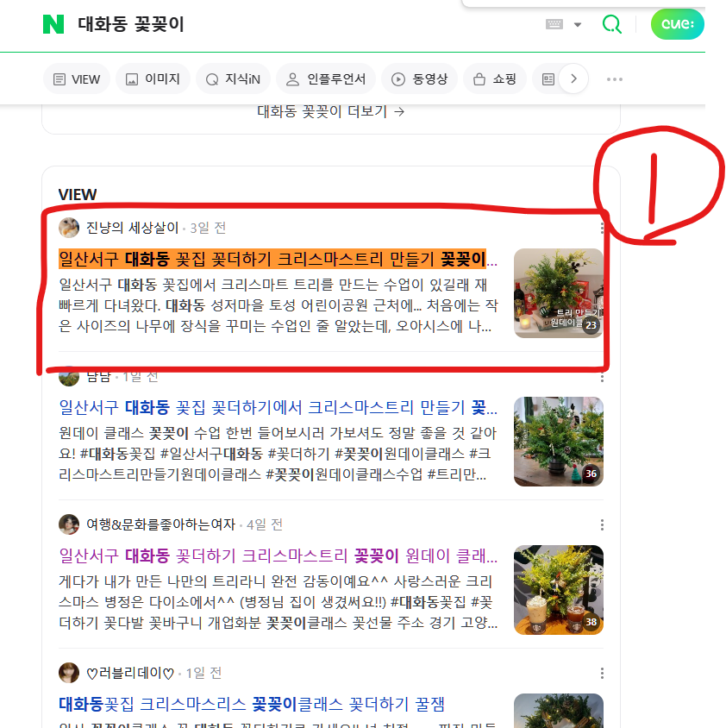Switch to the 동영상 tab
The image size is (726, 728).
coord(420,79)
